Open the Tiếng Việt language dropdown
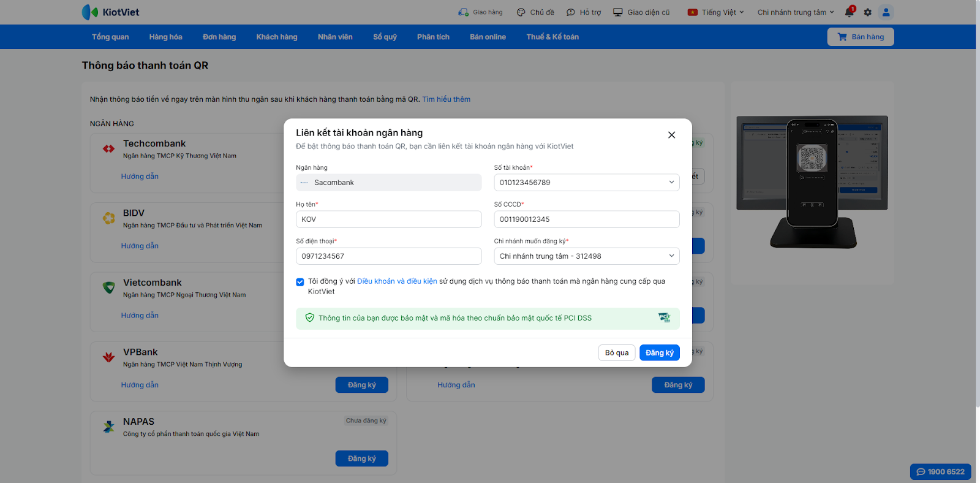 [x=716, y=12]
